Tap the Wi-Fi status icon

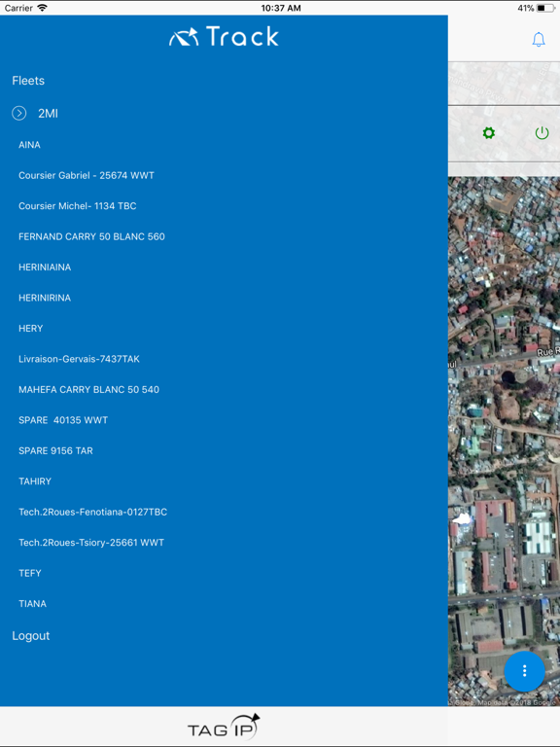(x=43, y=8)
